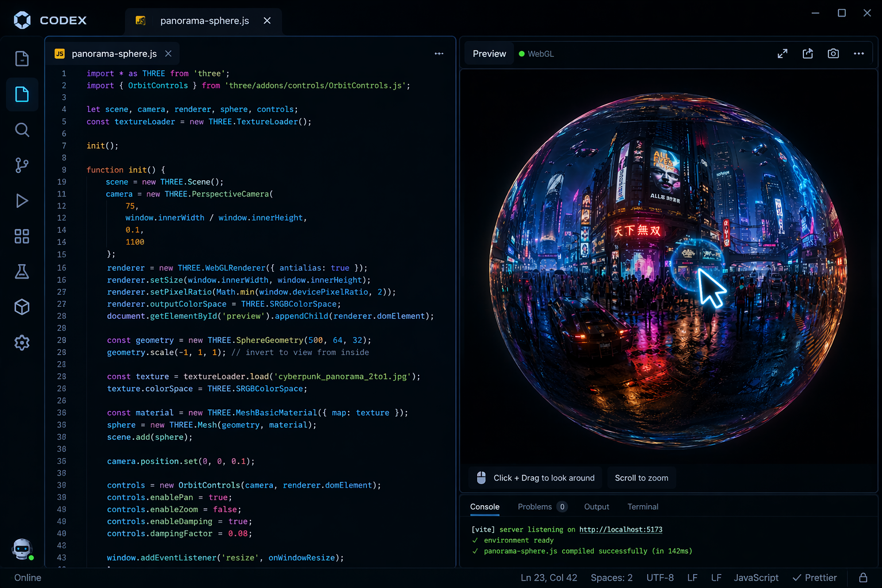The width and height of the screenshot is (882, 588).
Task: Click the 'geometry.scale(-1, 1, 1);' line
Action: coord(166,353)
